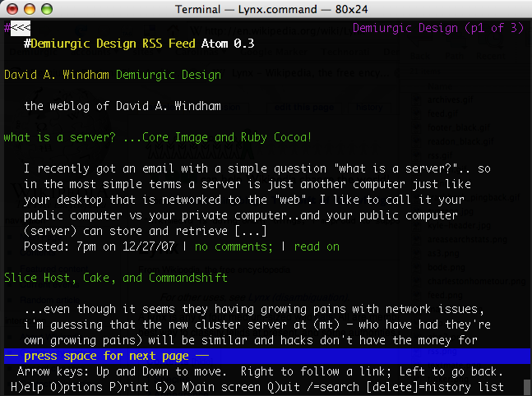Select 'archives.gif' in background file list

point(451,99)
